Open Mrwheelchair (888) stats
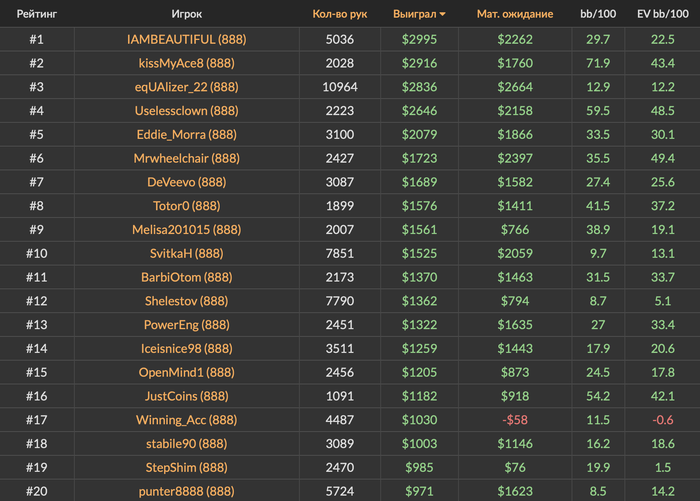The width and height of the screenshot is (700, 501). (x=187, y=158)
